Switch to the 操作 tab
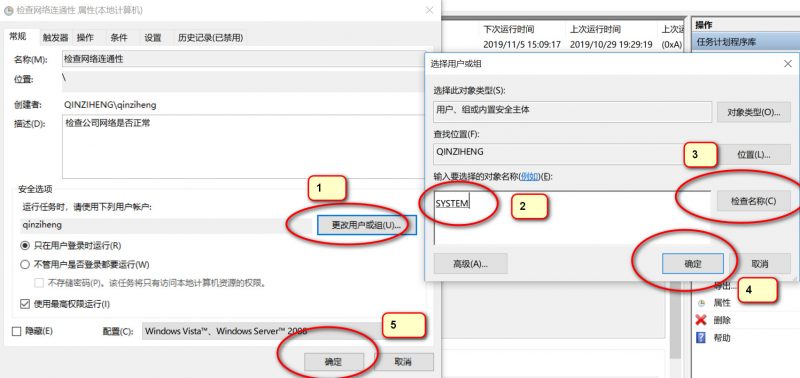Screen dimensions: 800x378 tap(85, 37)
